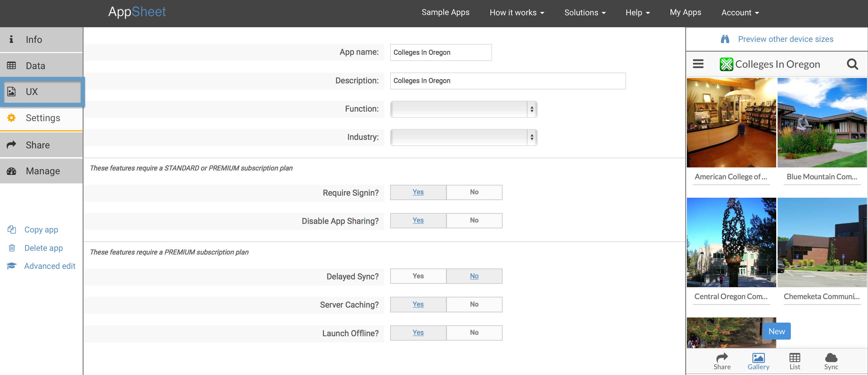
Task: Click the App name input field
Action: pyautogui.click(x=440, y=52)
